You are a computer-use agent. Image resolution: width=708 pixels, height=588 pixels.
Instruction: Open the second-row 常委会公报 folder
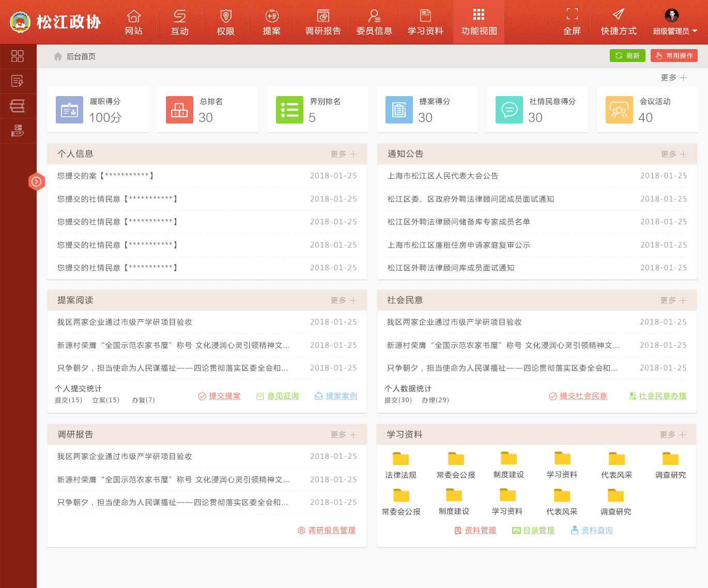pyautogui.click(x=401, y=502)
